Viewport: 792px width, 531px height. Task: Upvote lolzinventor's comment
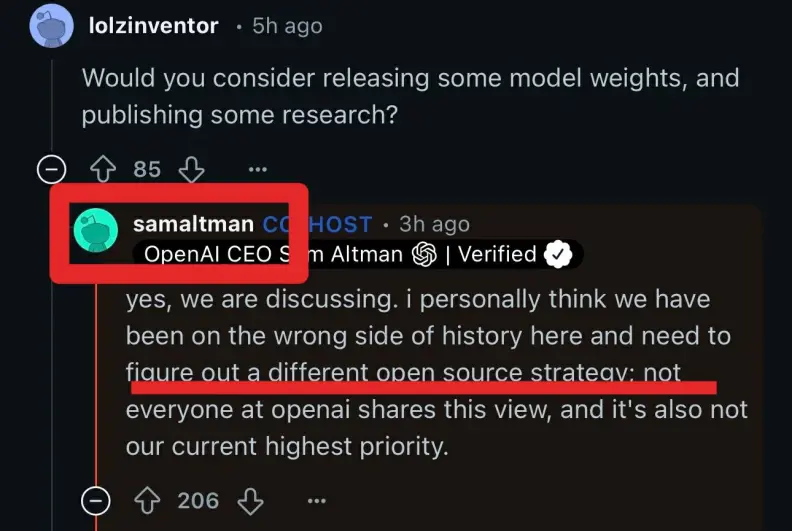pos(101,169)
